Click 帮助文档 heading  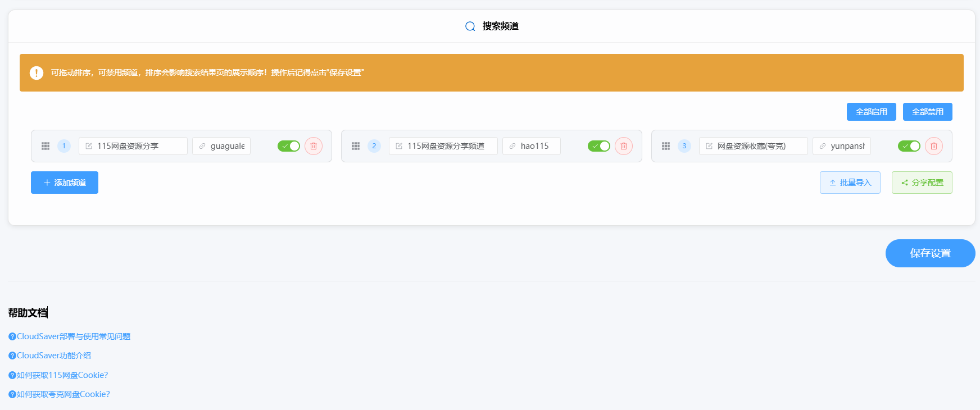pos(28,313)
